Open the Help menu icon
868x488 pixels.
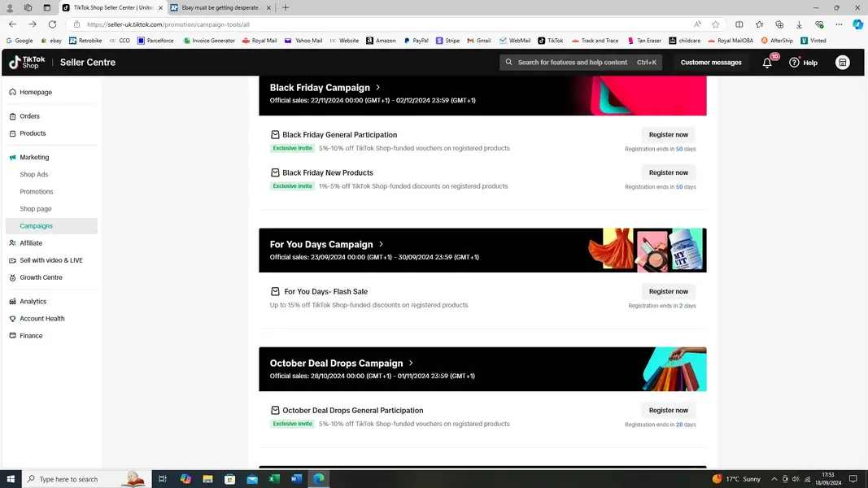click(x=794, y=63)
